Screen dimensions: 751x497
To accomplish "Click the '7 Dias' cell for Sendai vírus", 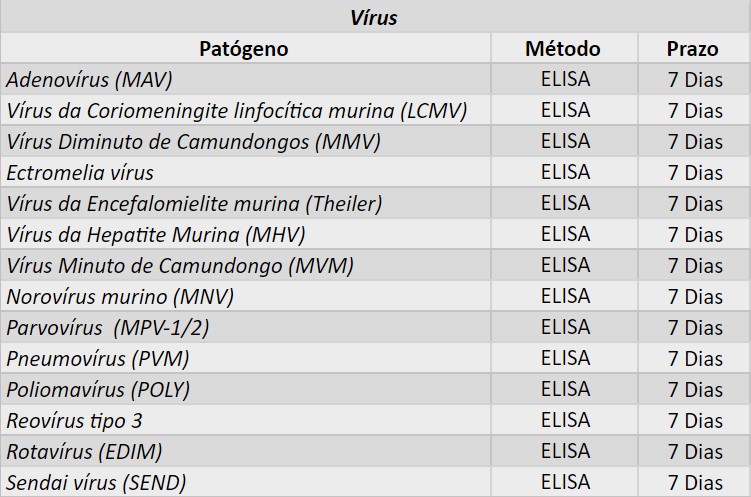I will point(694,483).
